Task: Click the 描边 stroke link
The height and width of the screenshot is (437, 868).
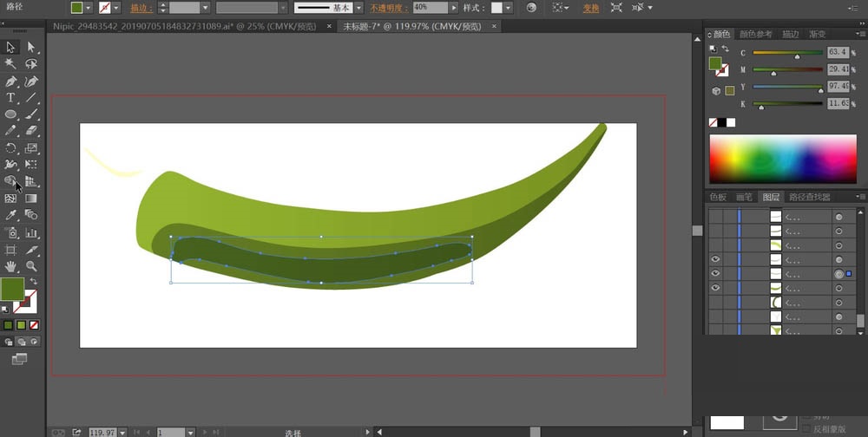Action: 138,8
